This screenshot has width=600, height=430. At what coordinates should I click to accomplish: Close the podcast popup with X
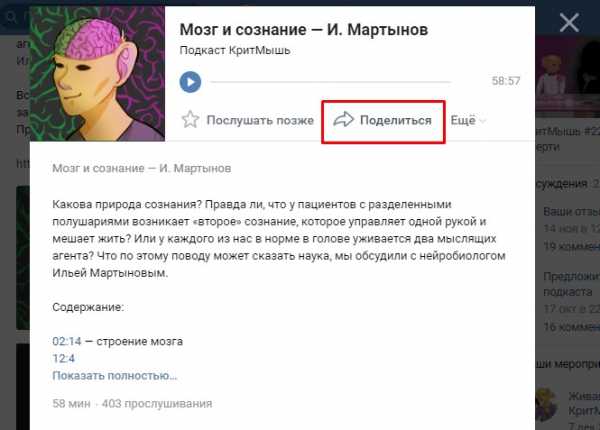pos(569,23)
